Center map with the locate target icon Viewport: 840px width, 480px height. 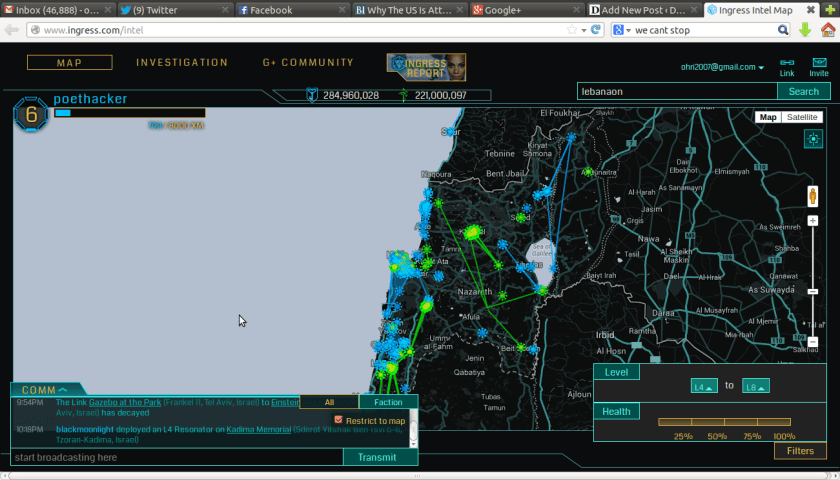click(x=813, y=139)
